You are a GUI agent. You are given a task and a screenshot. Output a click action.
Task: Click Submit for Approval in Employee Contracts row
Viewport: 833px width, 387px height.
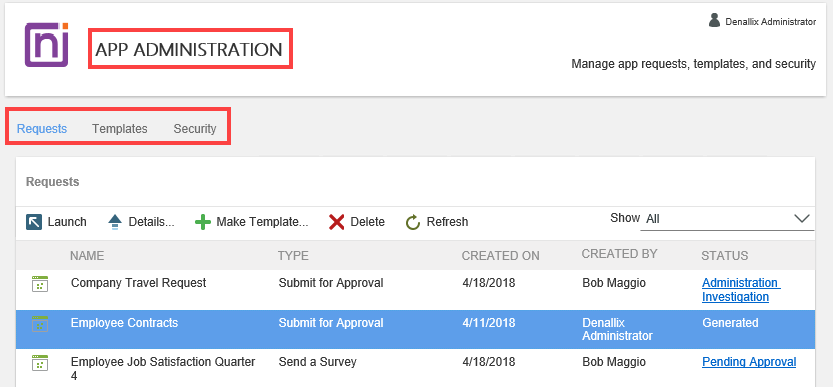(331, 323)
